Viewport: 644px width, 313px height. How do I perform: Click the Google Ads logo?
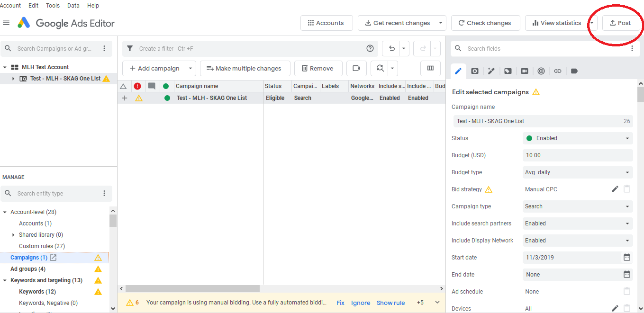coord(24,23)
